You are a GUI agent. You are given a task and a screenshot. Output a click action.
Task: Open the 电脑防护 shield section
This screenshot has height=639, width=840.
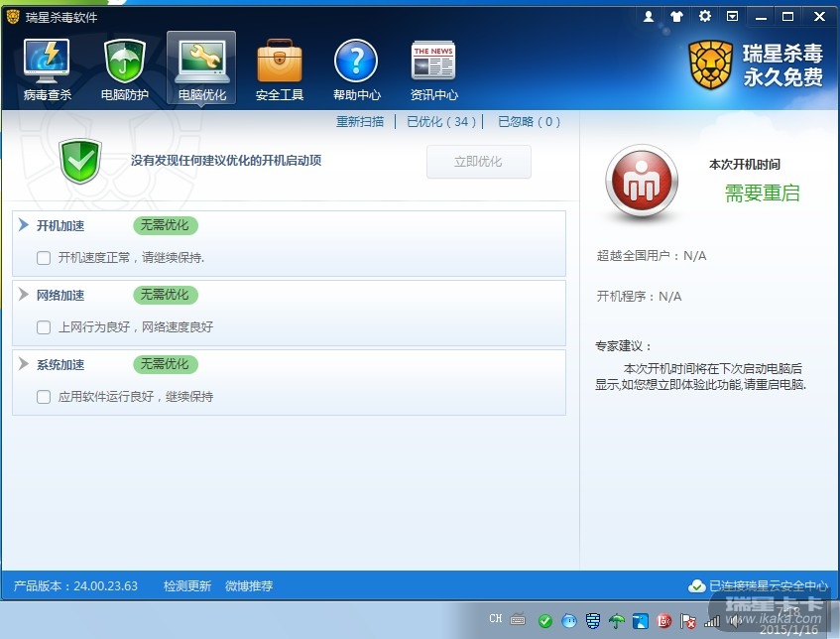tap(124, 69)
